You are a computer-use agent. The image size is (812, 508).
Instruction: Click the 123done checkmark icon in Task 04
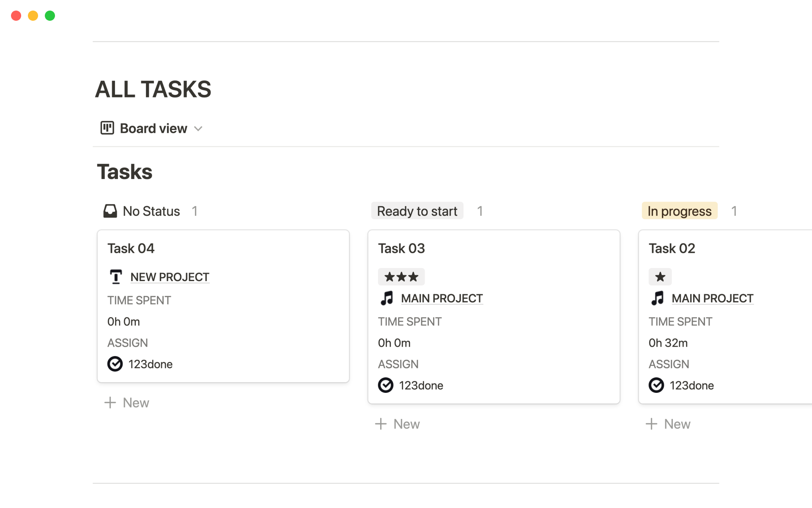tap(115, 364)
